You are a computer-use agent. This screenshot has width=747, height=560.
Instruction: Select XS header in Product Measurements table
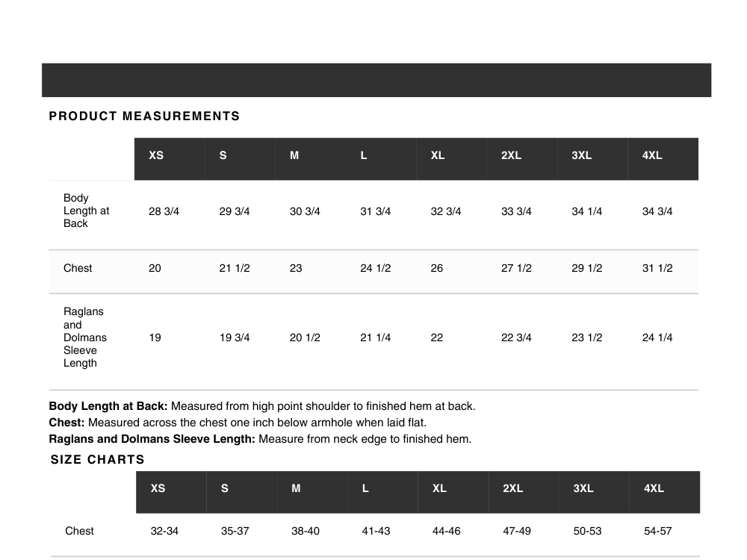coord(156,156)
